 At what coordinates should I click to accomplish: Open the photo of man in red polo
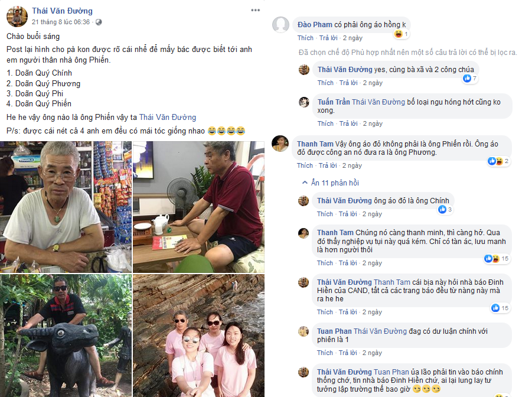(198, 206)
